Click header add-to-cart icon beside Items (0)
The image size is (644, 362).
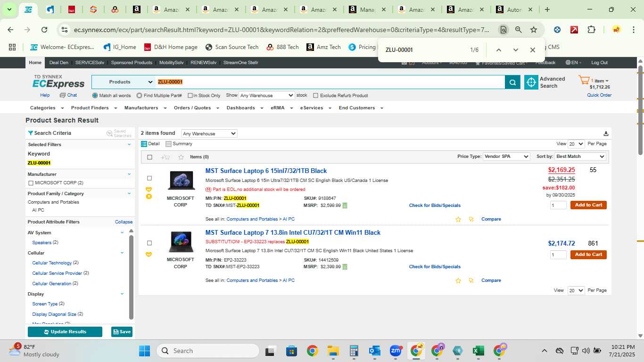pos(165,157)
